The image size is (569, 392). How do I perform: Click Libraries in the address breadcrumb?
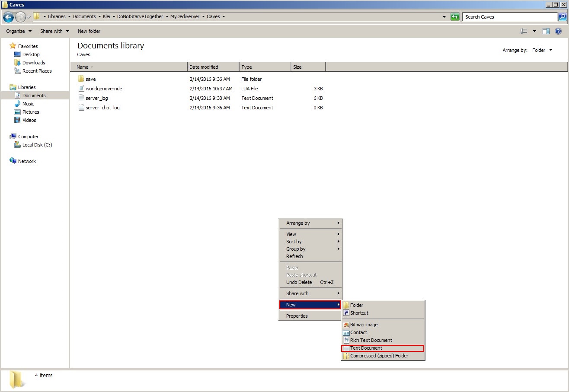click(57, 17)
